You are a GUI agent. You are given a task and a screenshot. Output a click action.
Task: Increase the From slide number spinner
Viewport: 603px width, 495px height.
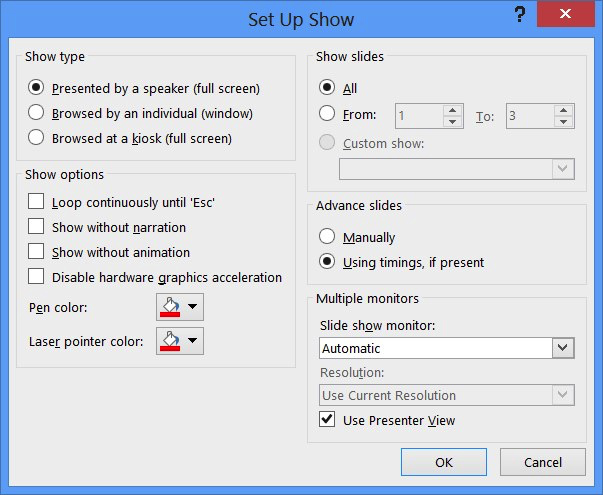[x=453, y=110]
